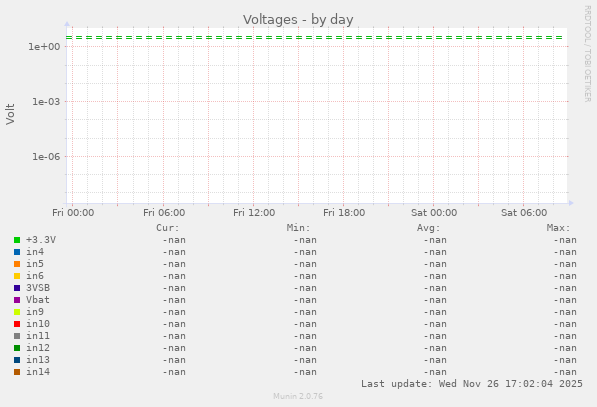Click the Vbat purple legend swatch
Screen dimensions: 597x407
17,300
